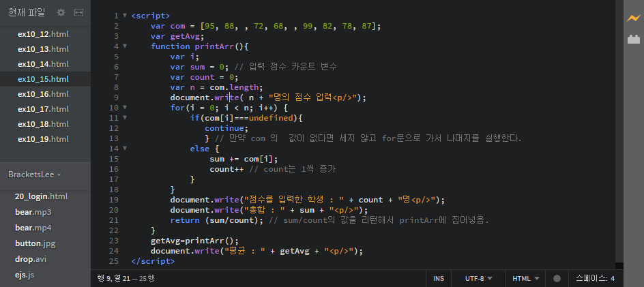Click 'sum += com[i];' code line

[244, 159]
